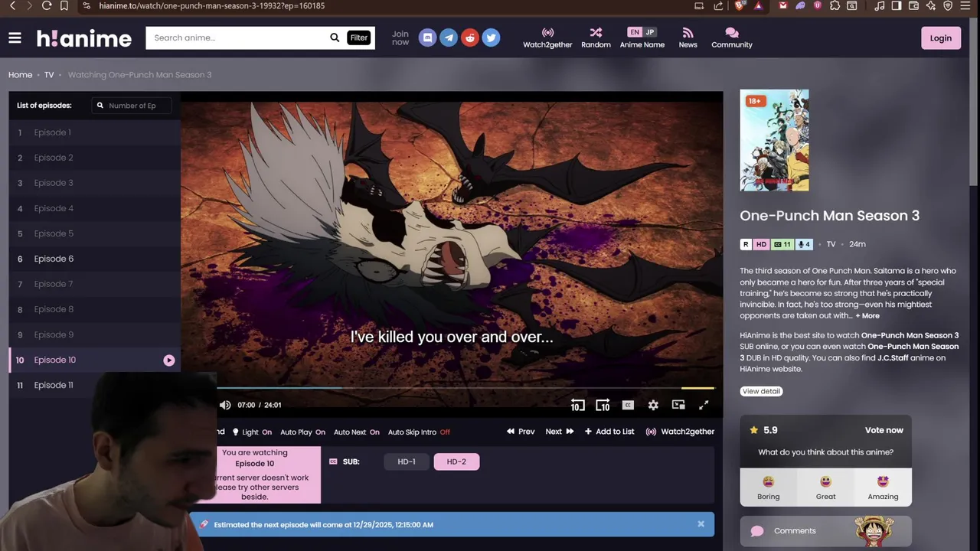This screenshot has width=980, height=551.
Task: Focus the Number of Ep field
Action: tap(132, 106)
